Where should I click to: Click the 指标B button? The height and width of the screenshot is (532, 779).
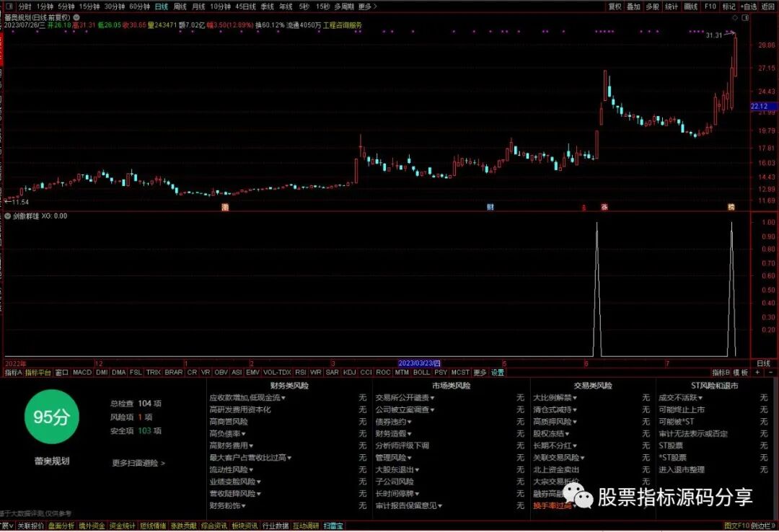click(721, 373)
